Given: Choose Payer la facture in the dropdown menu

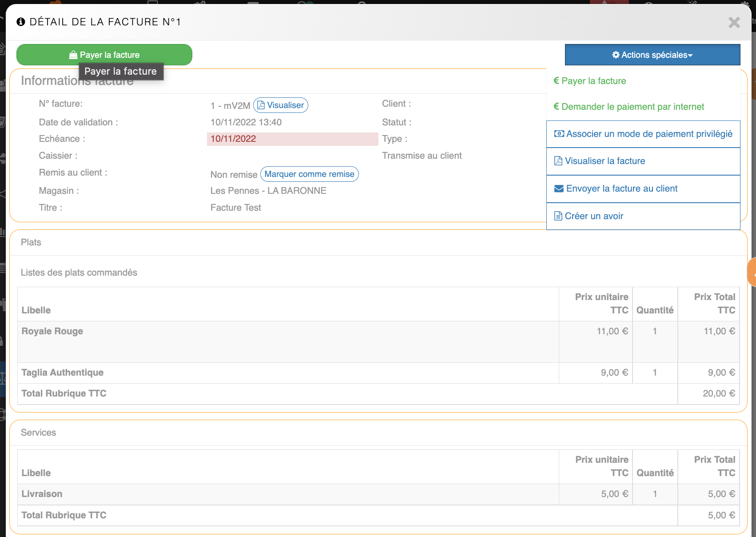Looking at the screenshot, I should [x=593, y=81].
